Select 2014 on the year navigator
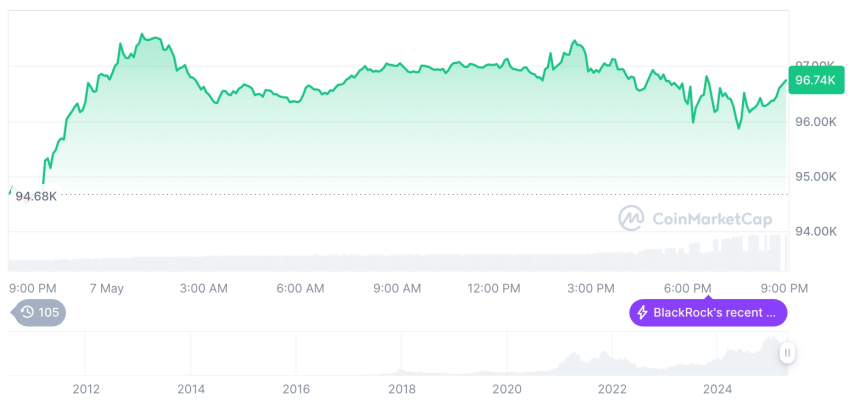 pos(190,388)
